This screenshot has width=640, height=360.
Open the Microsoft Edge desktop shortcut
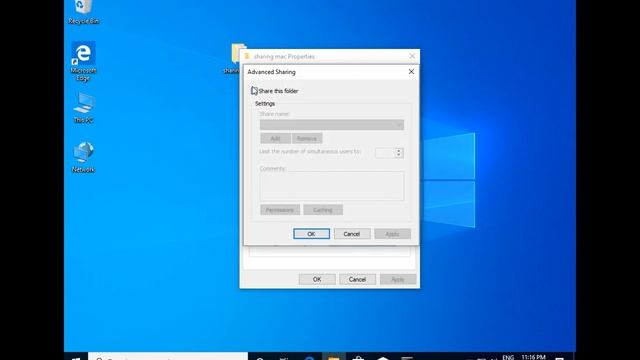pos(83,61)
